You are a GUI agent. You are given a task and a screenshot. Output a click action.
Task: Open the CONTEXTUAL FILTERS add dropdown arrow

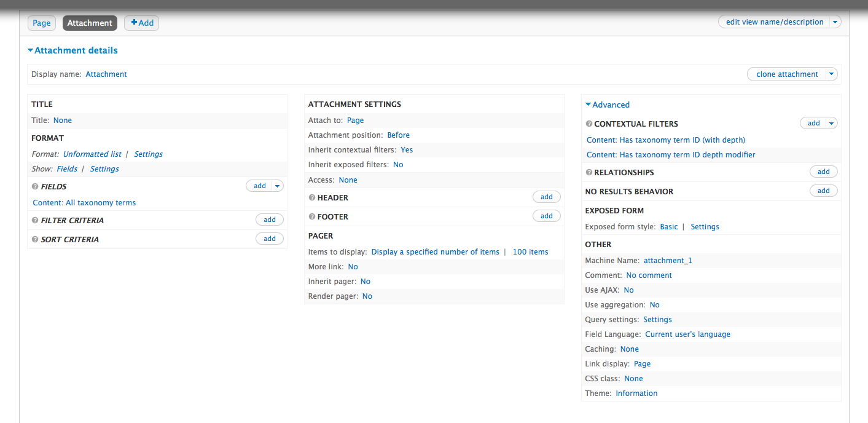pyautogui.click(x=831, y=123)
